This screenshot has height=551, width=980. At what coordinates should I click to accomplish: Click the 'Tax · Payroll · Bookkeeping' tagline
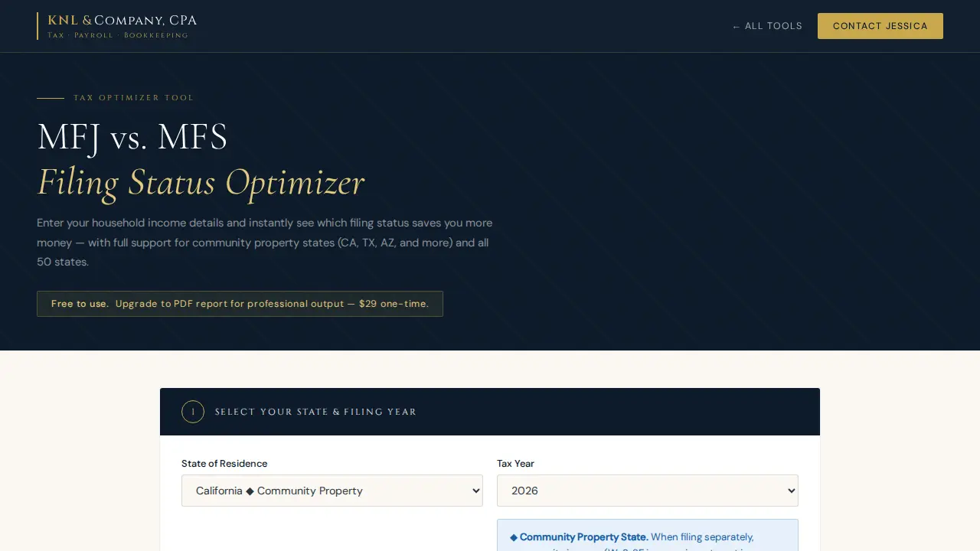[118, 35]
